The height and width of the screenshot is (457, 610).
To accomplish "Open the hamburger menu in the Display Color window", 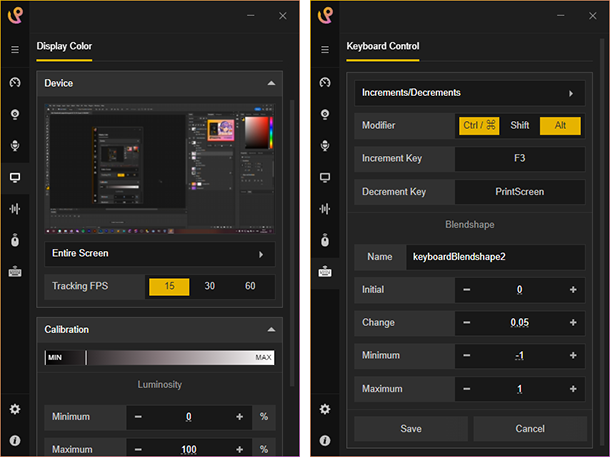I will pos(15,49).
